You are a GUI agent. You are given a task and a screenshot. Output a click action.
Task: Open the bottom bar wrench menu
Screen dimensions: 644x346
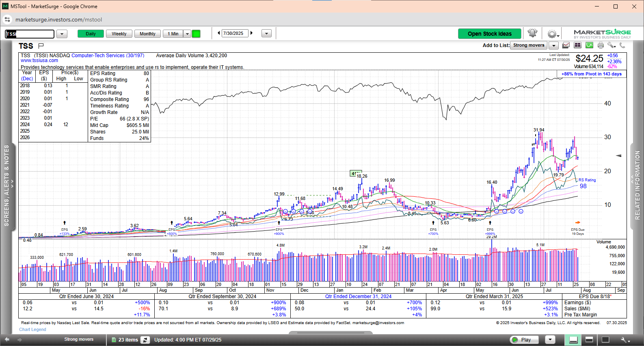tap(625, 340)
